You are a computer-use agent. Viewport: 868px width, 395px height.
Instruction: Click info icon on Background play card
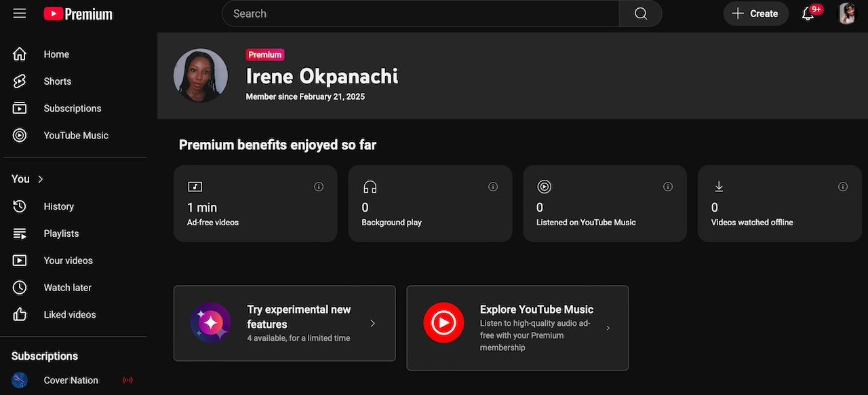pyautogui.click(x=493, y=187)
